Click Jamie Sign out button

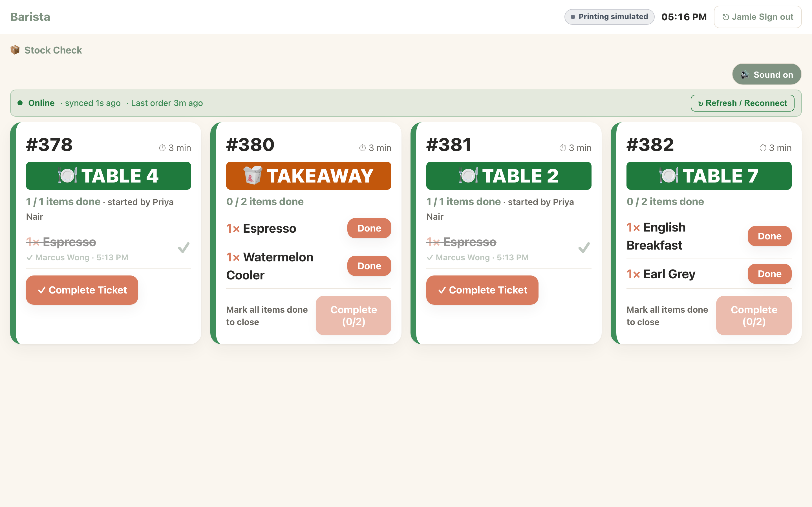click(758, 17)
